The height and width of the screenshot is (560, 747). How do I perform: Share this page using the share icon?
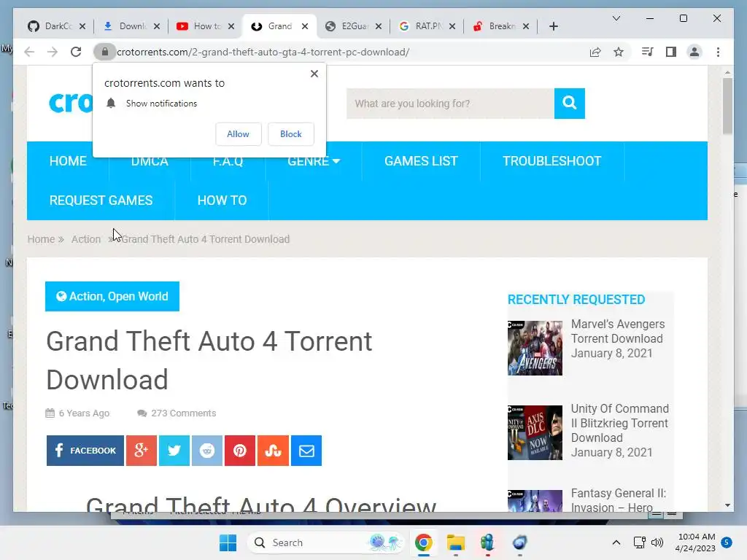pos(595,52)
